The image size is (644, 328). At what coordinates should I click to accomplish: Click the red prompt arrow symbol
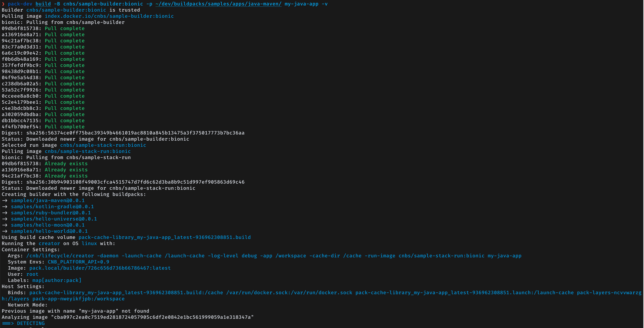tap(3, 4)
